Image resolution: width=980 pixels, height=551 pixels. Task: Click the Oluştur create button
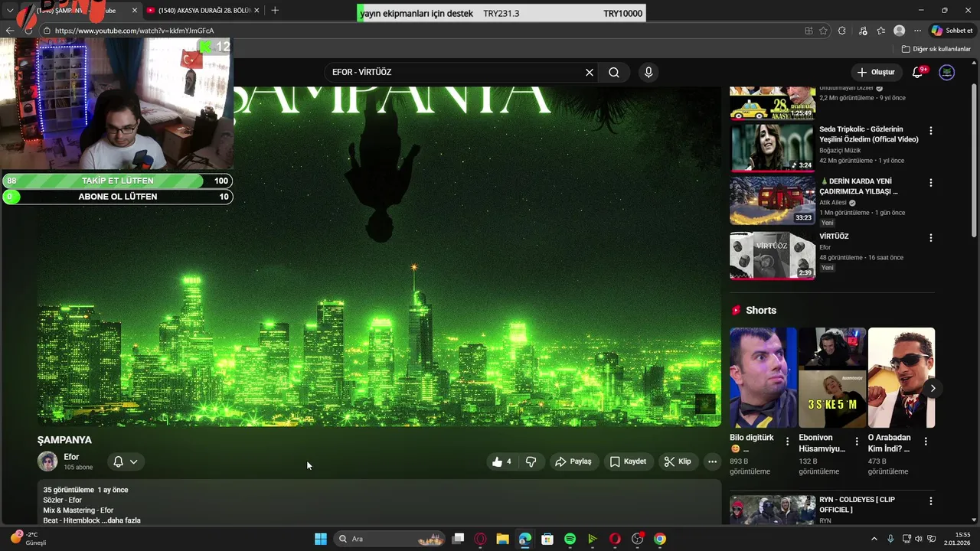click(x=876, y=72)
